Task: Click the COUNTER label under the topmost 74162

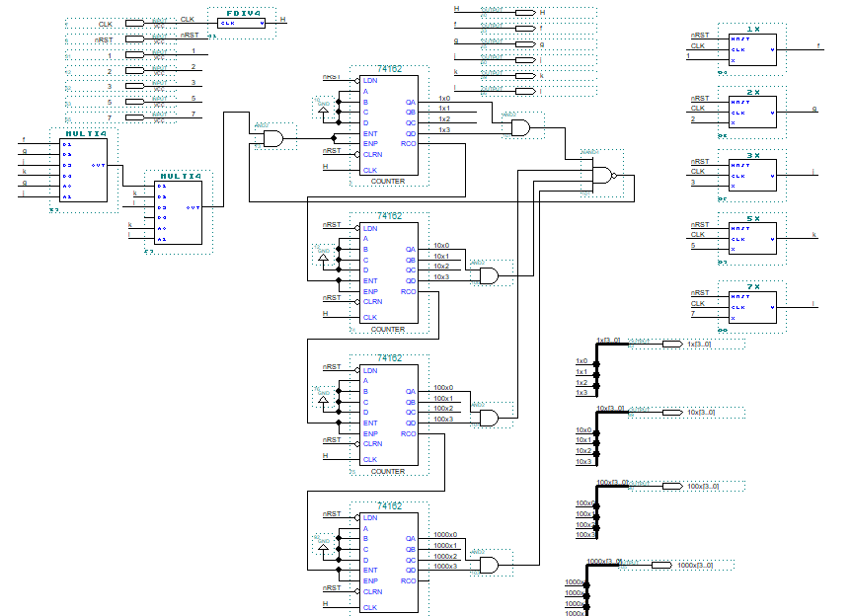Action: click(x=387, y=182)
